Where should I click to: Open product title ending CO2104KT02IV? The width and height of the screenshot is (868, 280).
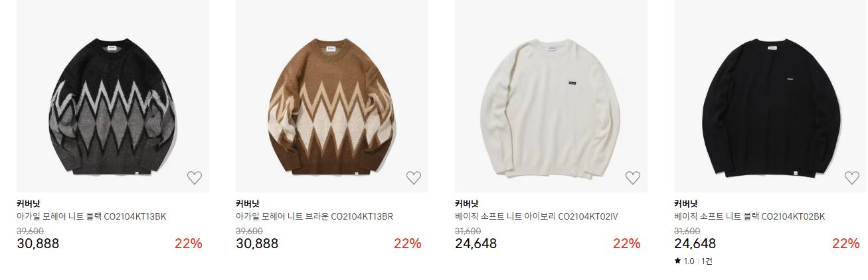click(537, 216)
